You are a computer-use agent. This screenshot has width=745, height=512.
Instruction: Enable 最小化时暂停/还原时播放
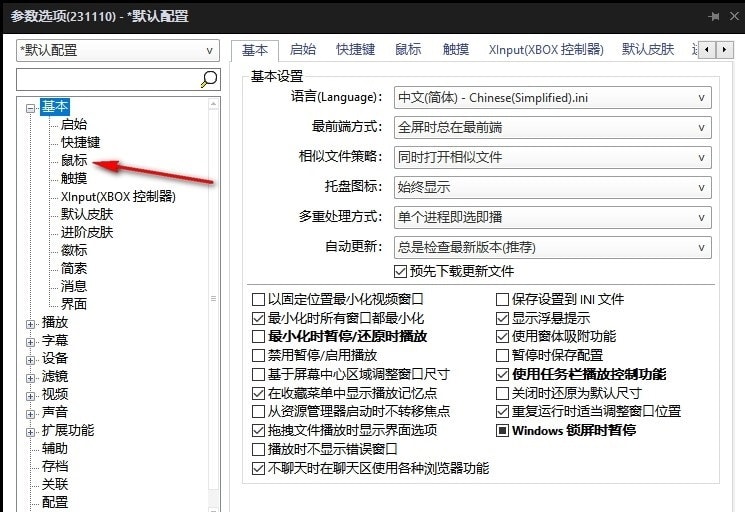[258, 337]
